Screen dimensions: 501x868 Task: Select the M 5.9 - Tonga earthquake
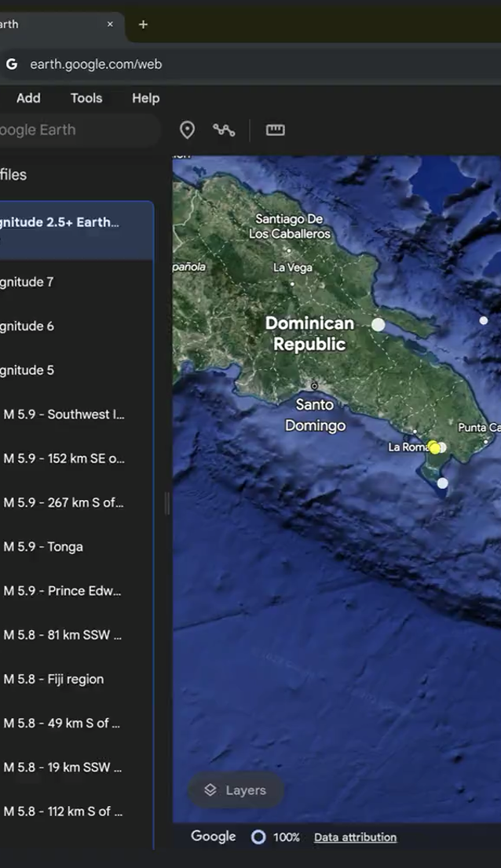43,547
